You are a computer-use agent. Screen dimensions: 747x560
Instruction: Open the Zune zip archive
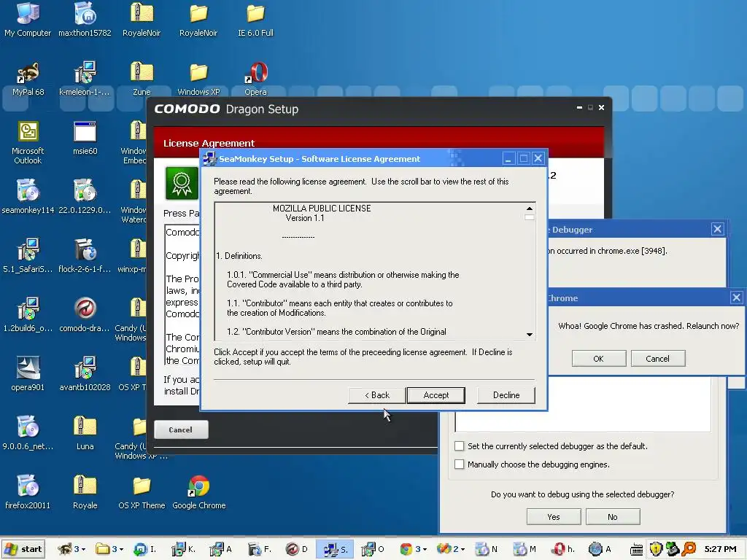(x=142, y=78)
